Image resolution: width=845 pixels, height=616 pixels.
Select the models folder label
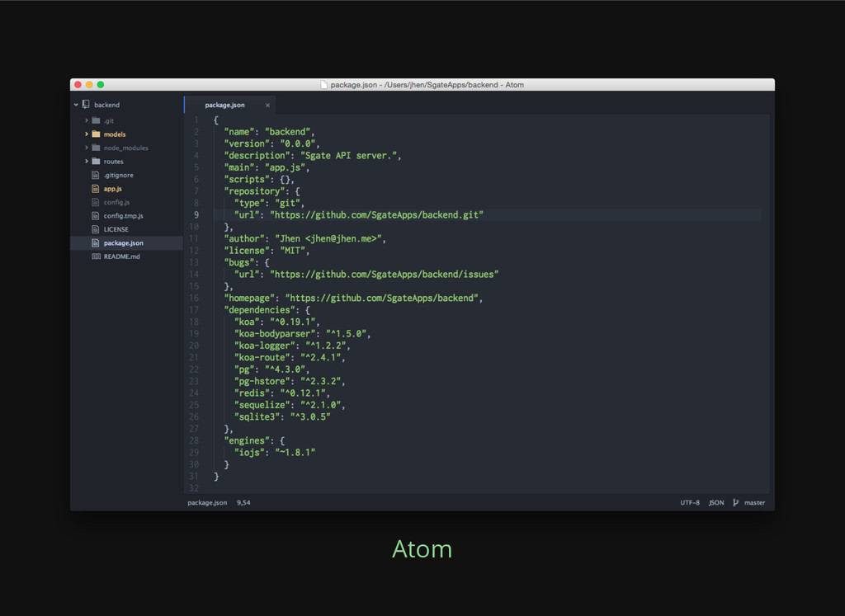[x=114, y=134]
